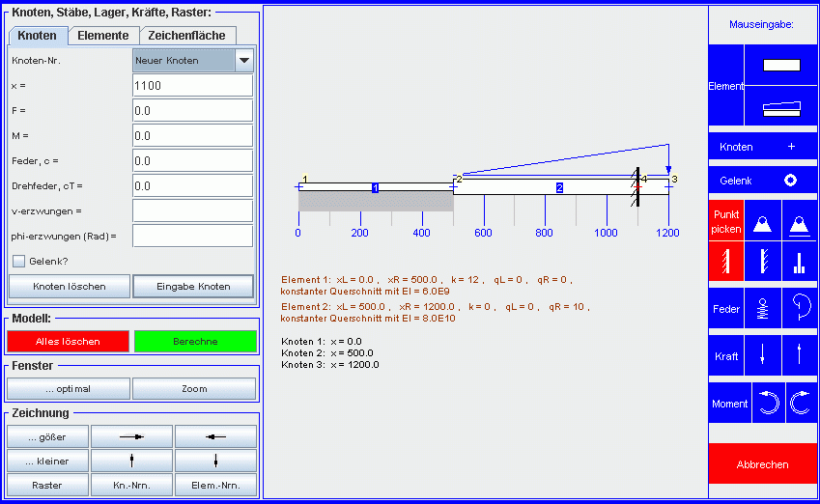
Task: Select the constant cross-section element icon
Action: pos(781,66)
